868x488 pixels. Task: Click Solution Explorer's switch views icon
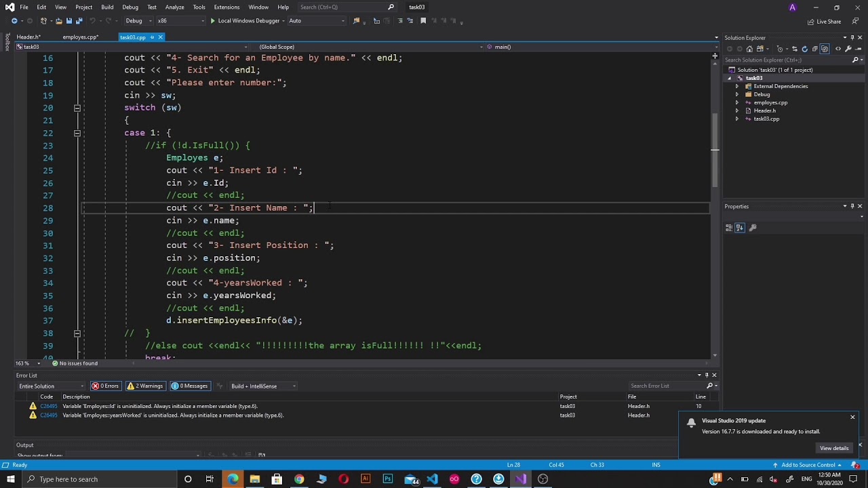click(x=761, y=49)
